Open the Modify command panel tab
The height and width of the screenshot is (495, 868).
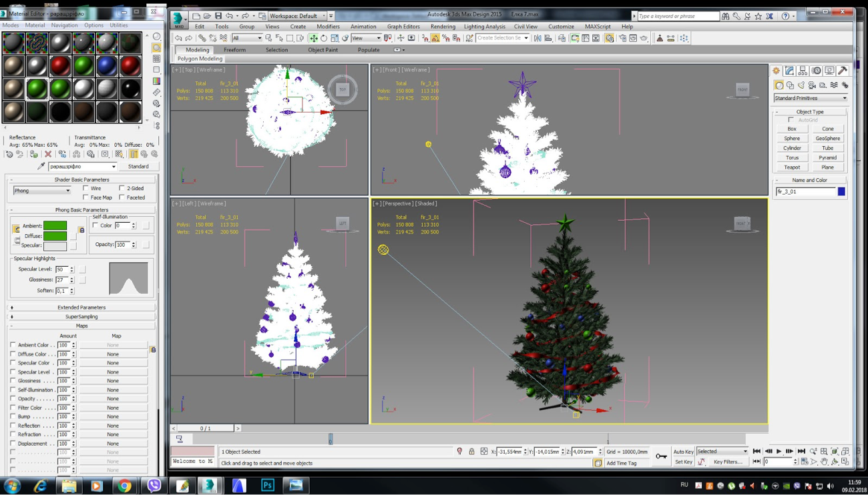pos(789,71)
